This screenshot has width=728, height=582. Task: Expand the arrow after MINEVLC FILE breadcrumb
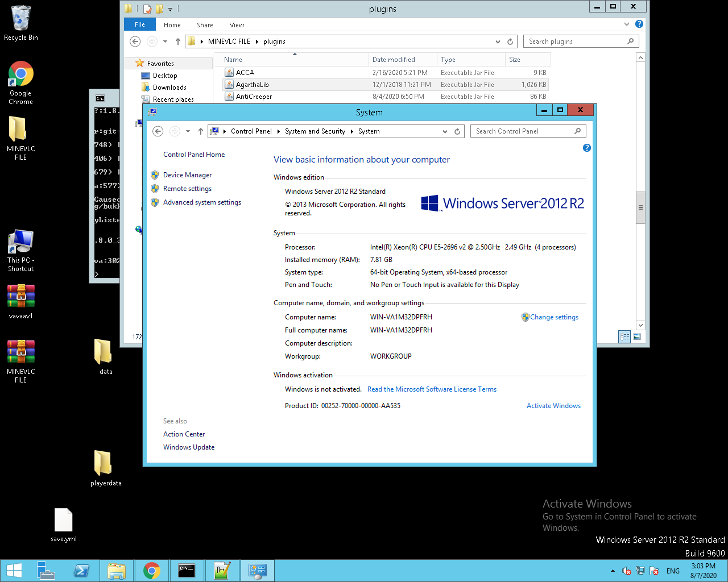[x=257, y=41]
